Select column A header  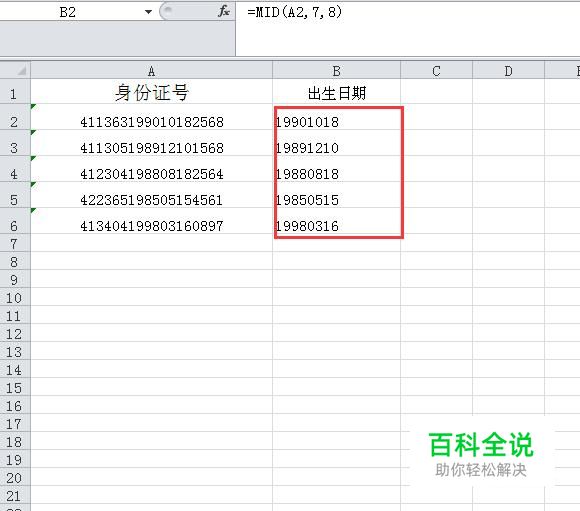click(x=151, y=70)
